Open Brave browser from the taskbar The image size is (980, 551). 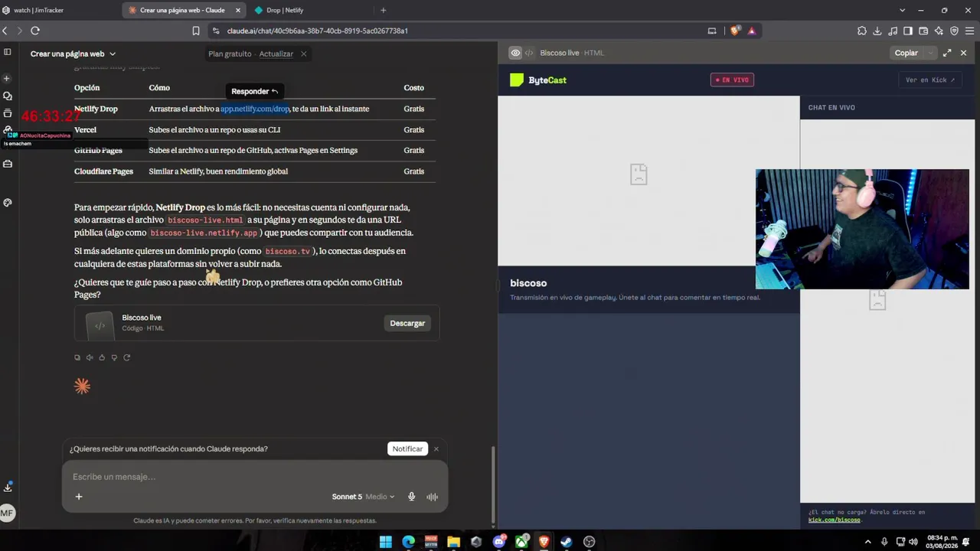544,542
